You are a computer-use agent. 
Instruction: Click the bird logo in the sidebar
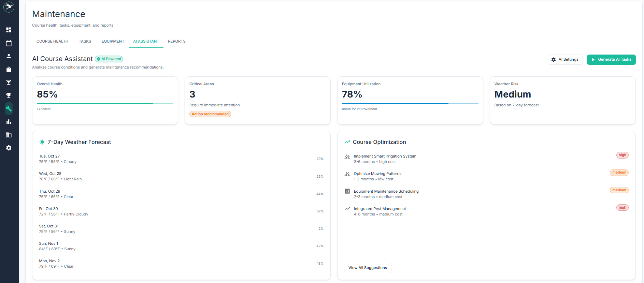tap(9, 7)
